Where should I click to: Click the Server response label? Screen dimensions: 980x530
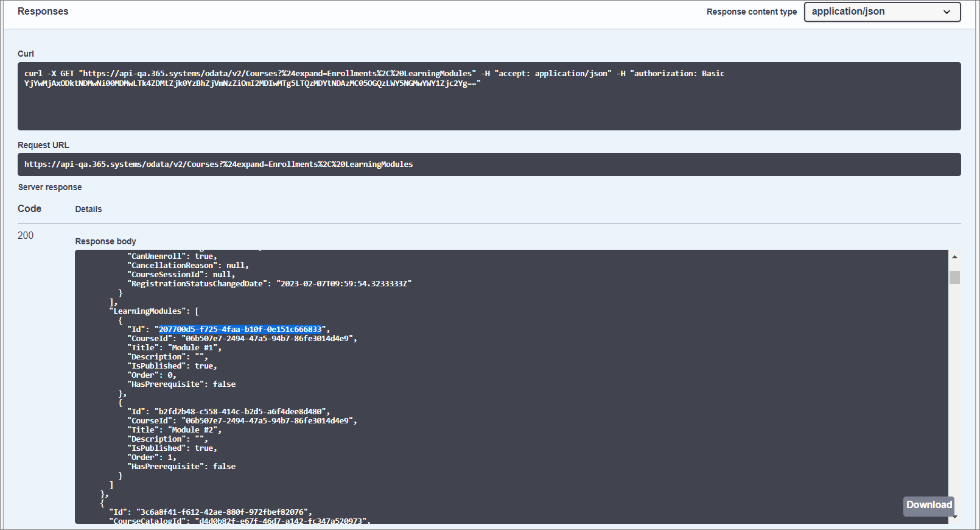click(x=50, y=187)
